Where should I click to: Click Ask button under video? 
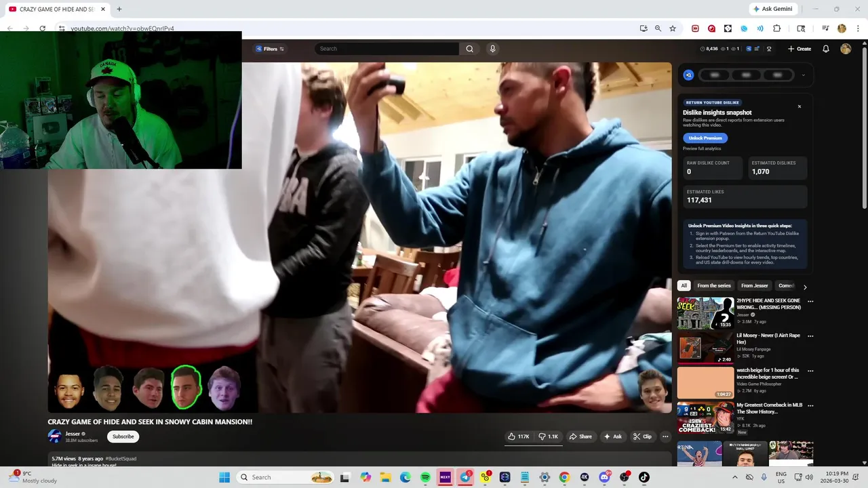click(x=613, y=436)
